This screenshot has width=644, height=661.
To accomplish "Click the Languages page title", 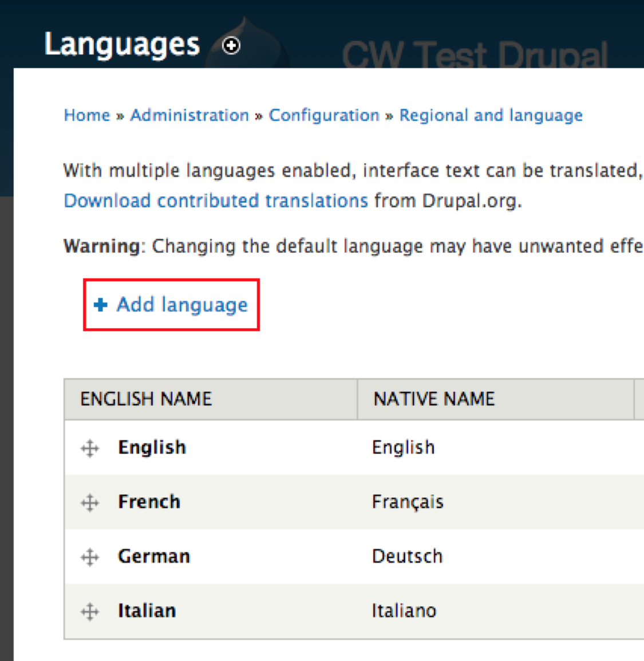I will [x=122, y=45].
